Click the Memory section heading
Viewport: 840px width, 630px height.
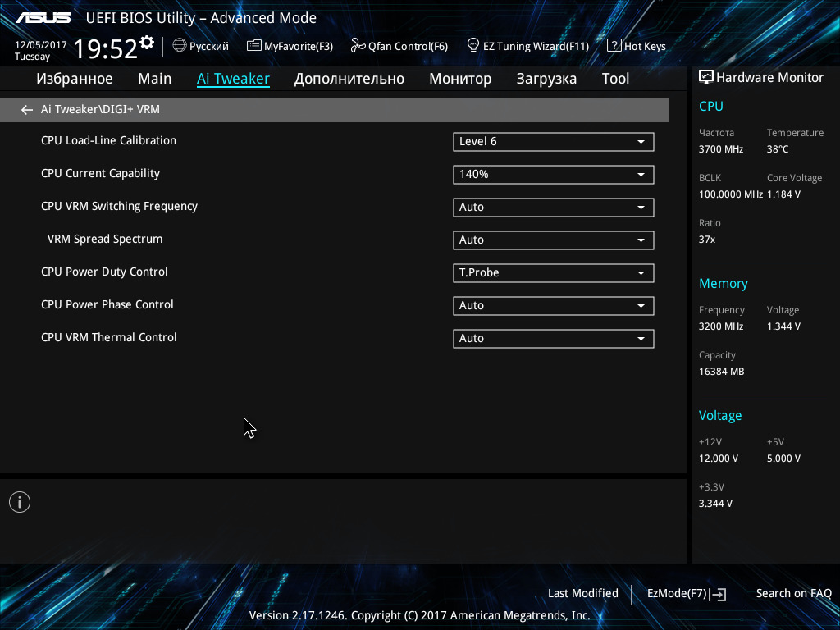point(724,284)
